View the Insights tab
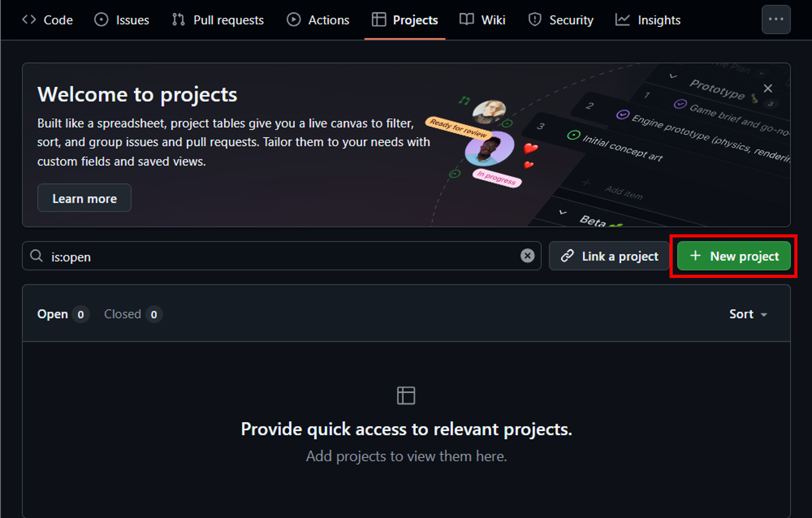The width and height of the screenshot is (812, 518). pyautogui.click(x=648, y=20)
